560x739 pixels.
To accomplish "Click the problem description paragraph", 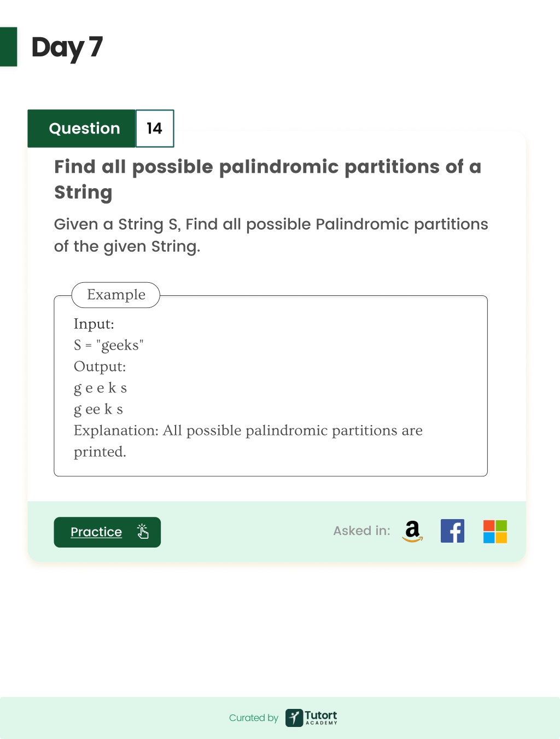I will tap(271, 235).
